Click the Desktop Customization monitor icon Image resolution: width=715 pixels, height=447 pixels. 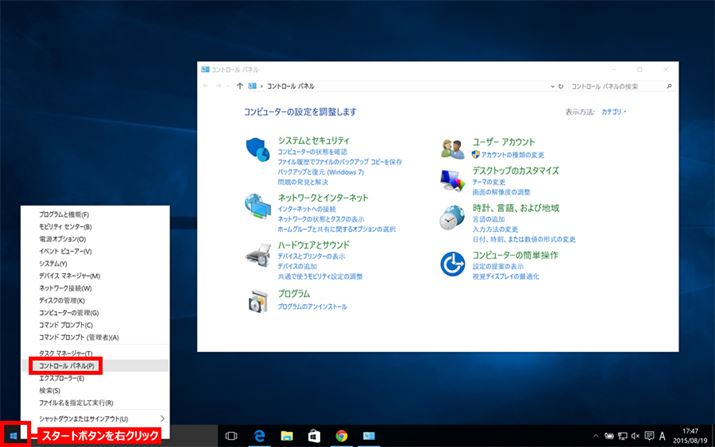click(453, 179)
